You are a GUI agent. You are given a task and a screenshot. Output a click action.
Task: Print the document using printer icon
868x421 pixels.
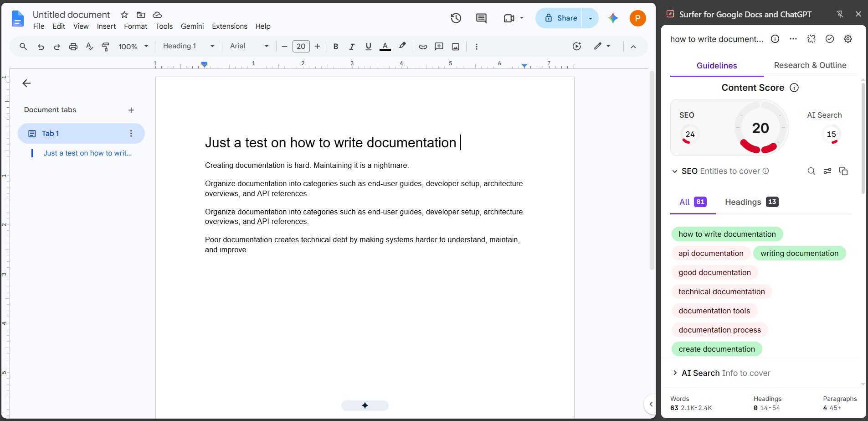coord(73,47)
